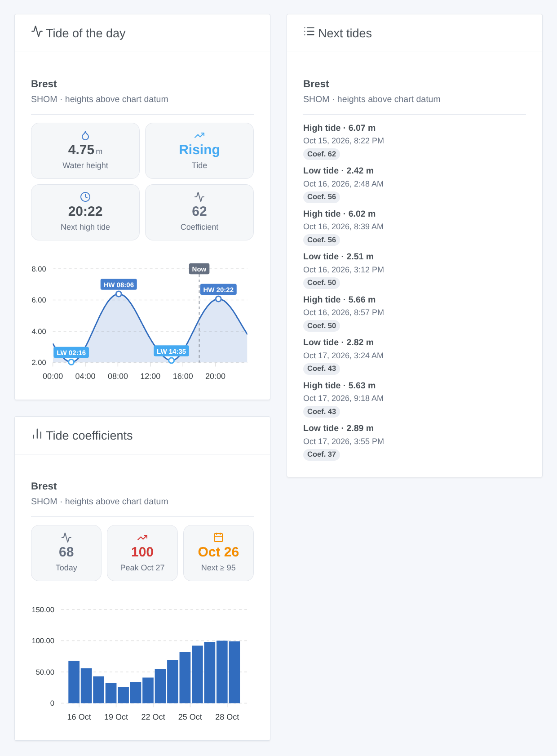The width and height of the screenshot is (557, 756).
Task: Click the 12:00 label on tide chart axis
Action: tap(150, 376)
